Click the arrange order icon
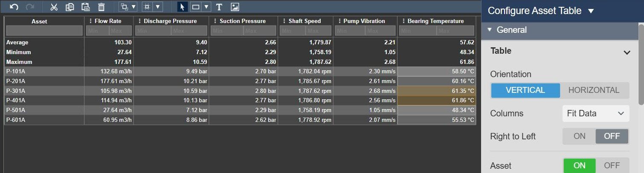 click(x=124, y=7)
